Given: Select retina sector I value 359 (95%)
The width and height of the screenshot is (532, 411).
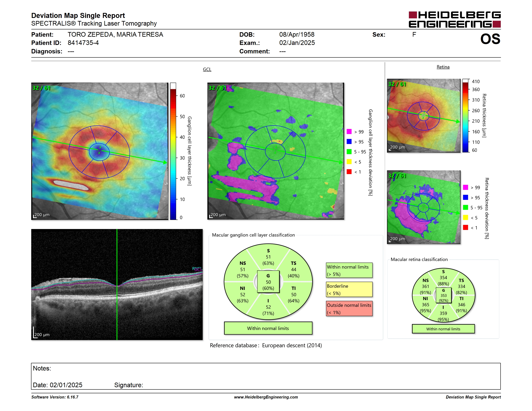Looking at the screenshot, I should [x=443, y=313].
